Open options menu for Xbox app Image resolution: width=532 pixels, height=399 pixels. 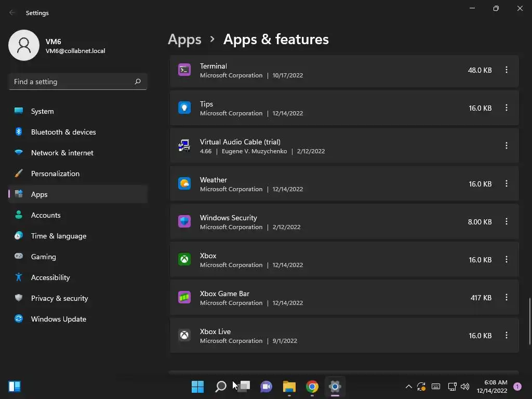[506, 260]
